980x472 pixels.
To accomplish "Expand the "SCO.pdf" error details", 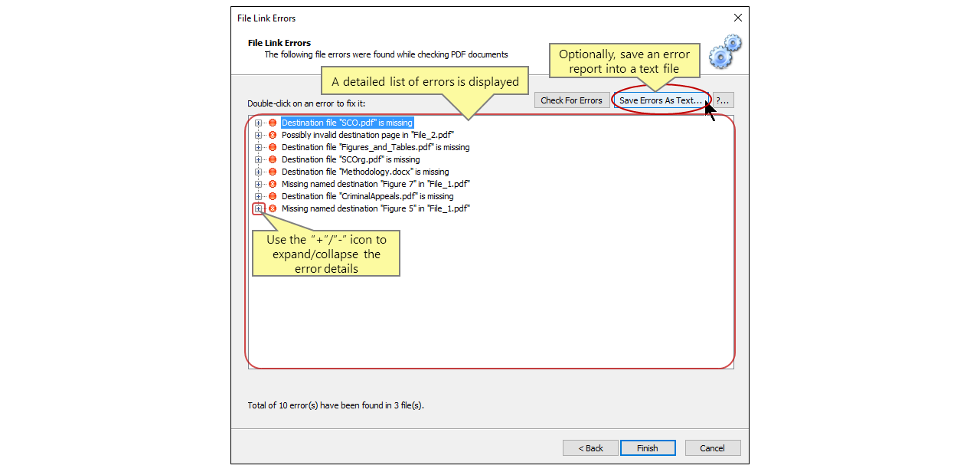I will click(260, 123).
